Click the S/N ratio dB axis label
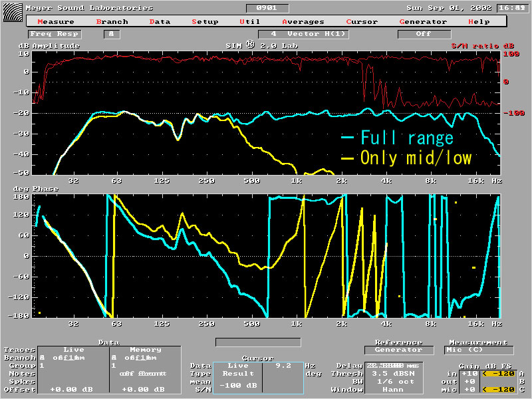 pos(482,46)
